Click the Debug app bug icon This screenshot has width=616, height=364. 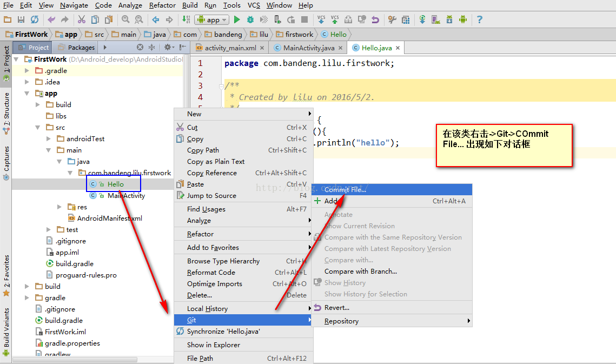click(x=250, y=19)
